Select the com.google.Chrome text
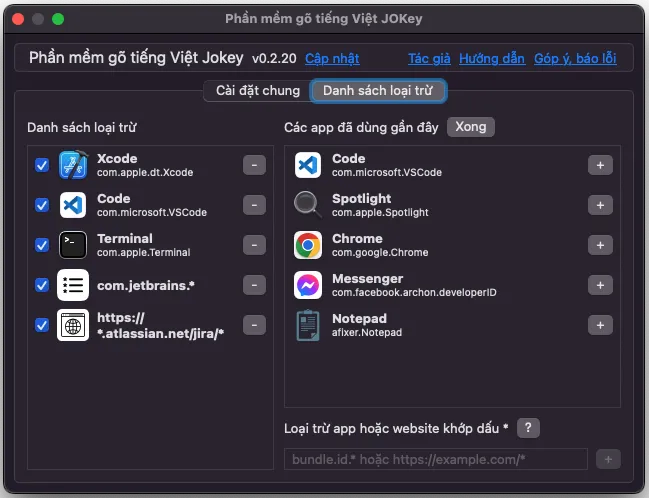Viewport: 649px width, 498px height. click(380, 253)
